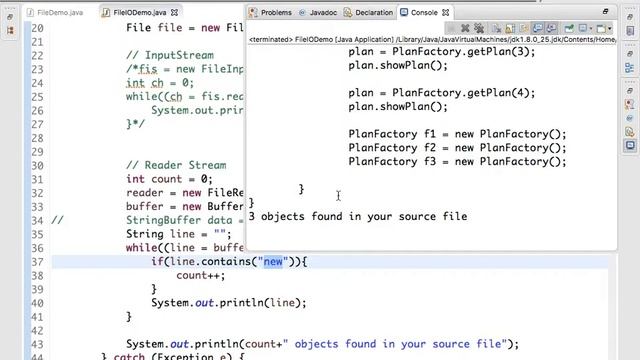Viewport: 640px width, 360px height.
Task: Remove all terminated launches with the double X icon
Action: point(479,28)
